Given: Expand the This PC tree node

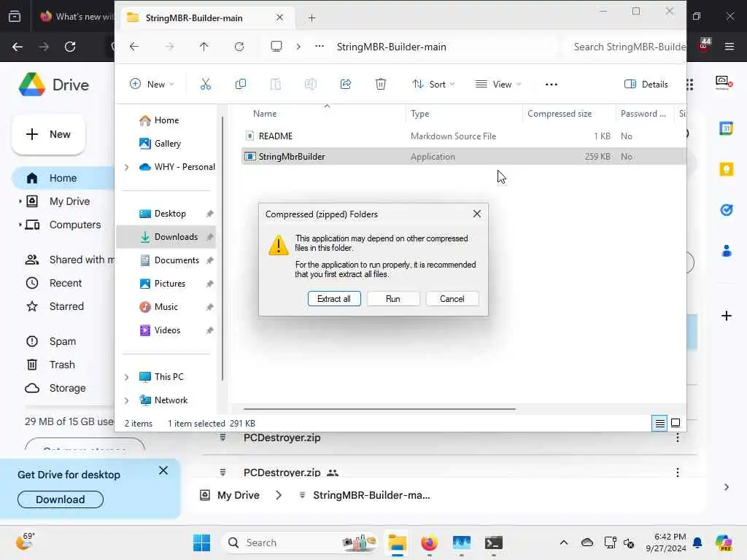Looking at the screenshot, I should click(x=126, y=377).
